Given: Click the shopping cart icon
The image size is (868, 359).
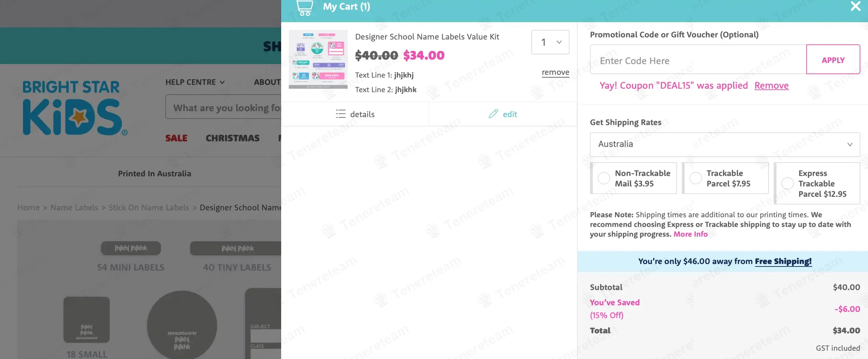Looking at the screenshot, I should pos(305,8).
